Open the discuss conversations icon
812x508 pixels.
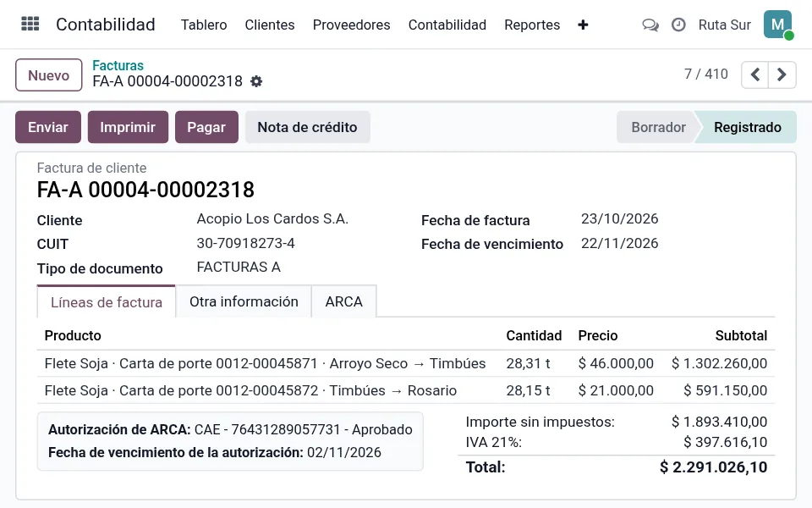click(x=650, y=25)
